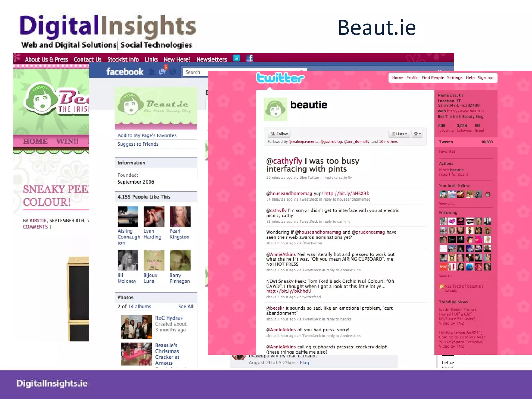Click @ann_donnelly follower link
The image size is (532, 399).
(x=357, y=142)
